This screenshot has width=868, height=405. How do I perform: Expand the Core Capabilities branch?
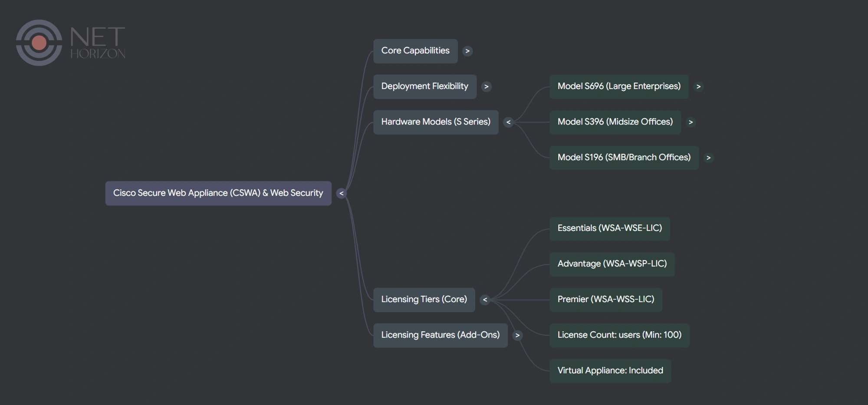click(x=467, y=51)
